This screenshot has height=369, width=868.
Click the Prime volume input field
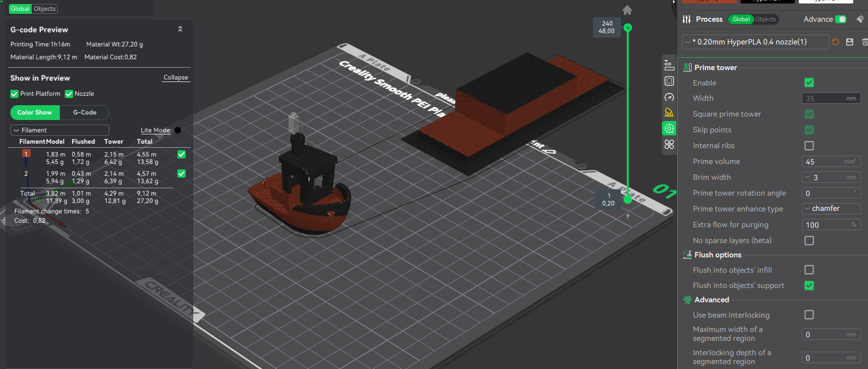[825, 162]
